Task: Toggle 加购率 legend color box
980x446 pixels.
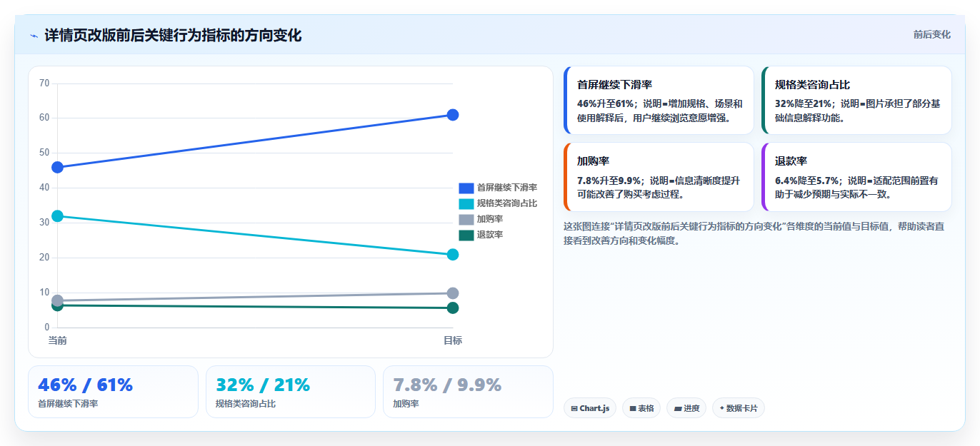Action: [x=466, y=219]
